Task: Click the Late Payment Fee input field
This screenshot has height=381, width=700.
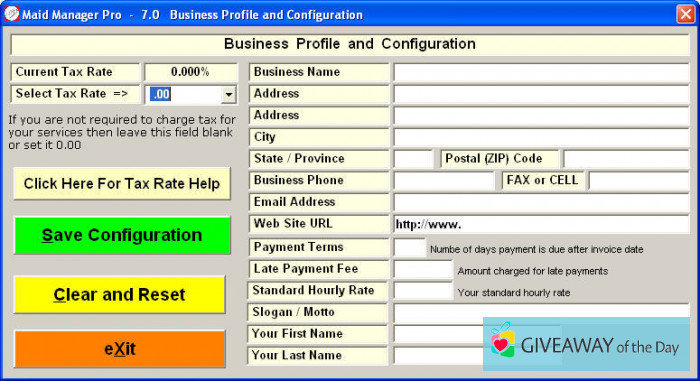Action: point(423,269)
